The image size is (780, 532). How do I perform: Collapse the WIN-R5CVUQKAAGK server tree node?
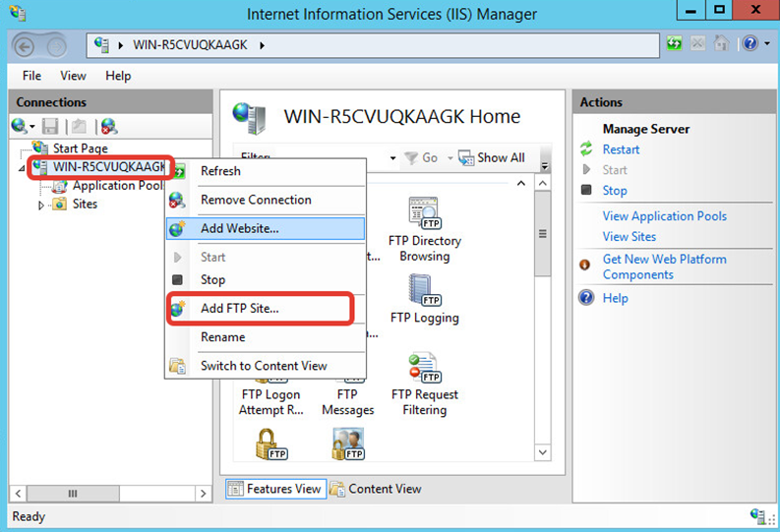[x=22, y=168]
